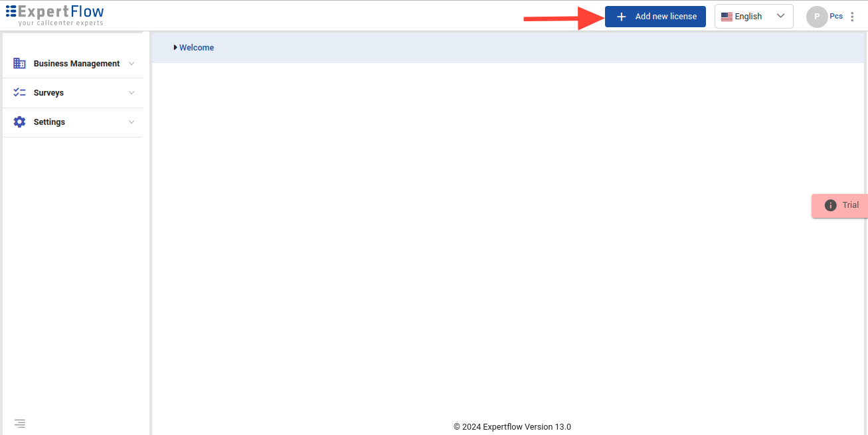Collapse sidebar using bottom-left menu icon
This screenshot has height=435, width=868.
(19, 423)
